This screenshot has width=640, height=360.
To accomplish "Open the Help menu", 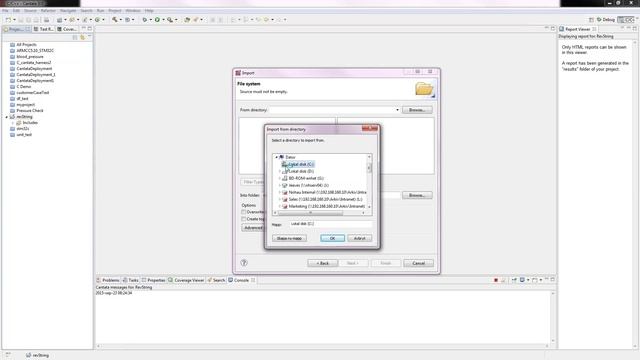I will 149,11.
